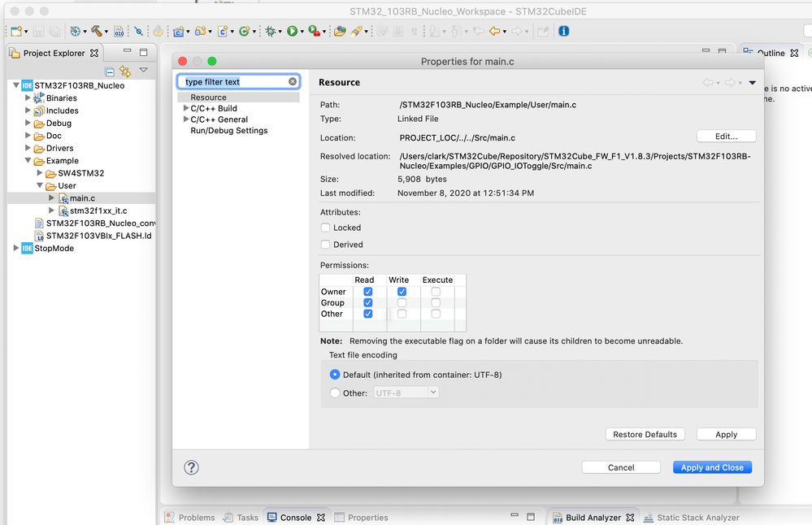Click the New C Source File icon
The image size is (812, 525).
(x=223, y=32)
